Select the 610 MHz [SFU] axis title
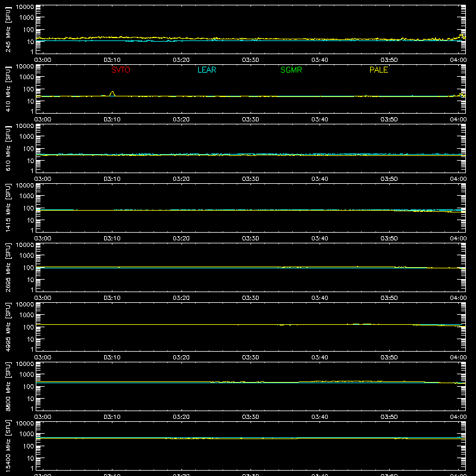Screen dimensions: 476x476 (x=8, y=148)
